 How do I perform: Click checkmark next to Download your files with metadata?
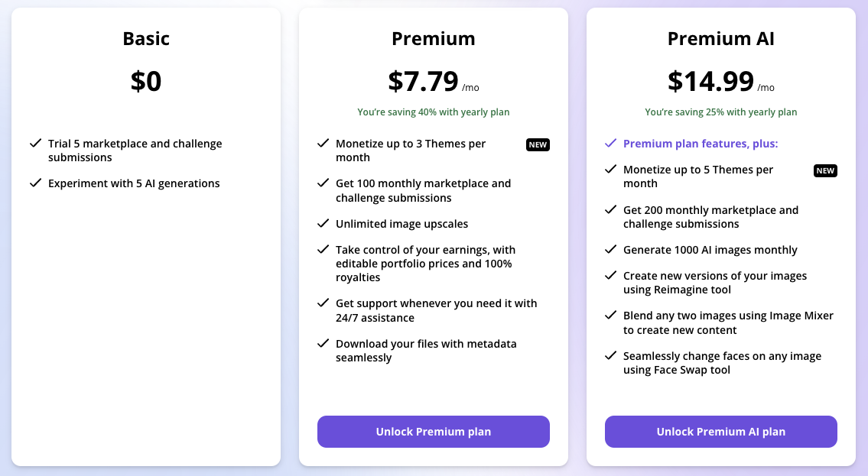[323, 344]
